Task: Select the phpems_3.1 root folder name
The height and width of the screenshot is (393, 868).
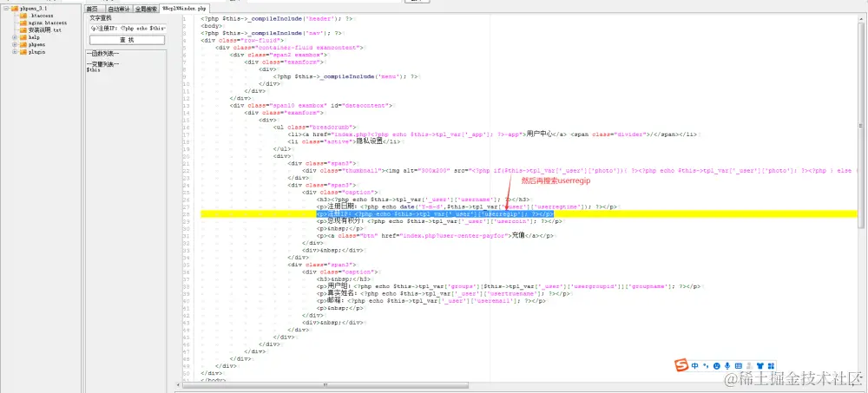Action: click(35, 9)
